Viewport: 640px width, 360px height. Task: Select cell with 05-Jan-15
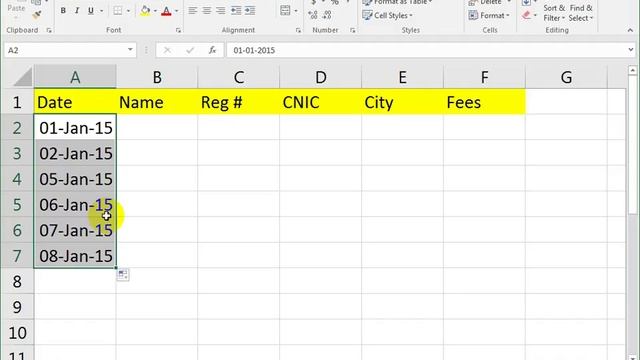pos(75,179)
